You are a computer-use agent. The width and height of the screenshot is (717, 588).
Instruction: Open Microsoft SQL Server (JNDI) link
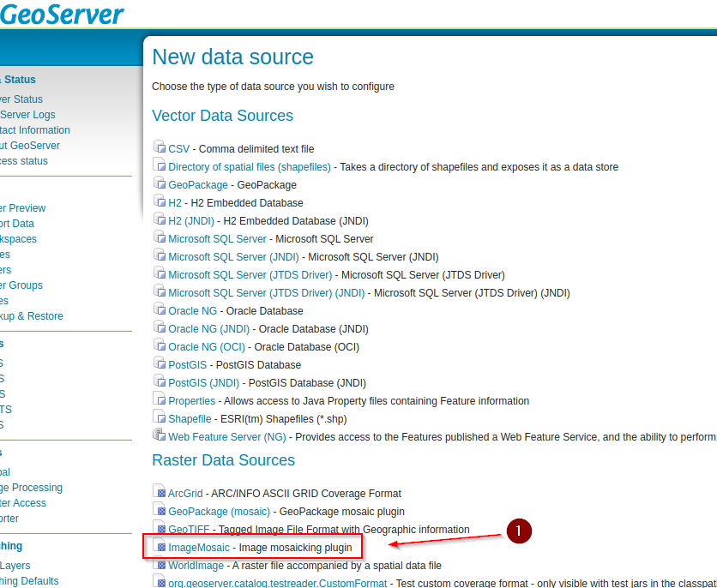pos(233,257)
